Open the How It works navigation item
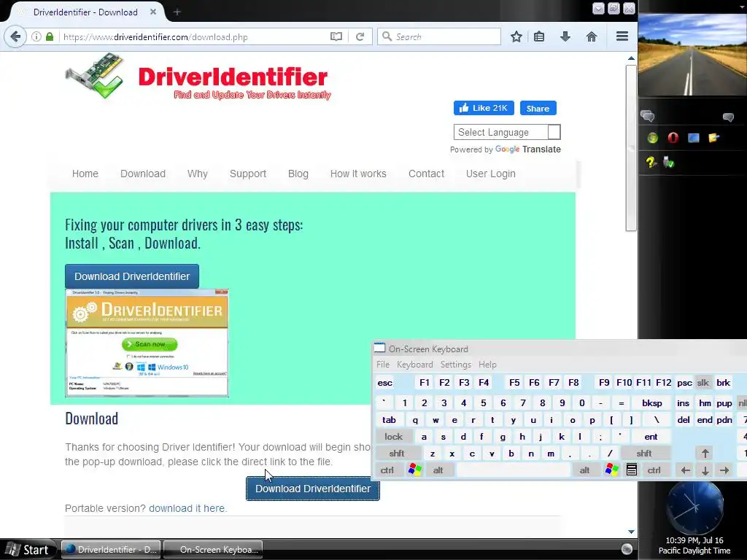This screenshot has width=747, height=560. (358, 174)
